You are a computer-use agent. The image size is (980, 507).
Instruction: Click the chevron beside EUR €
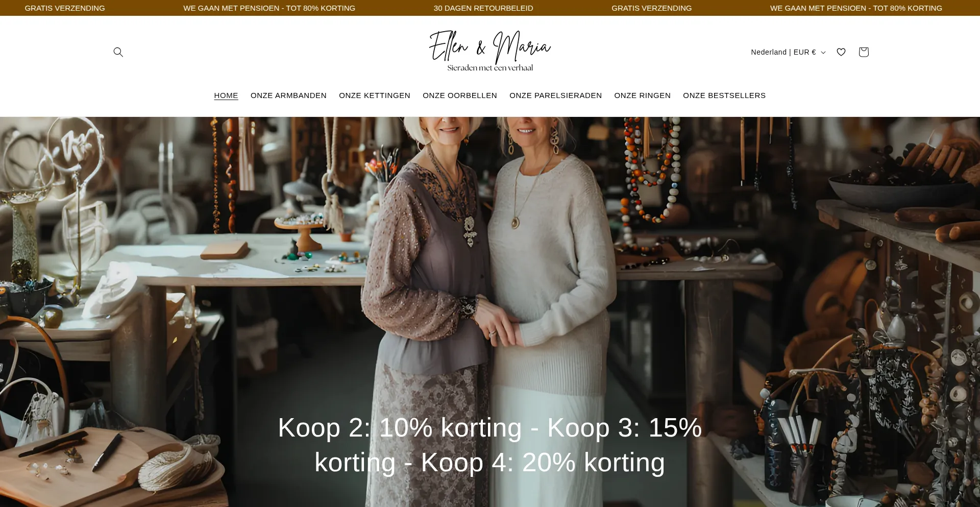click(x=823, y=53)
